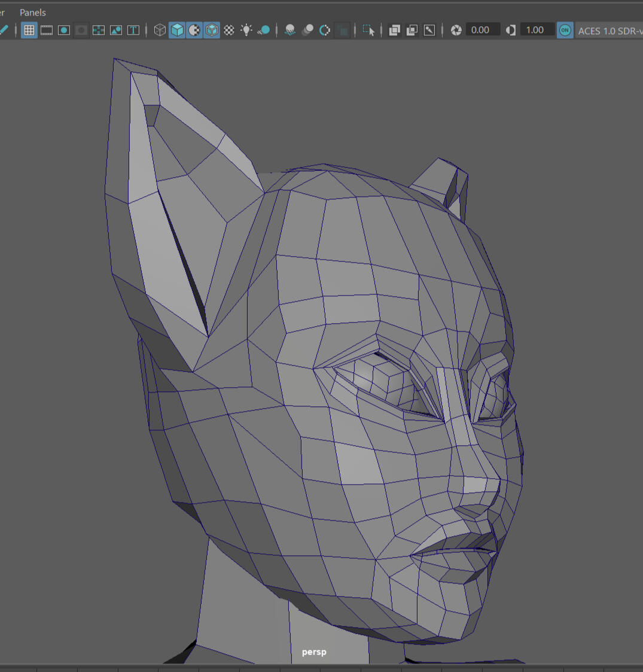Switch to Wireframe display mode

pos(160,30)
